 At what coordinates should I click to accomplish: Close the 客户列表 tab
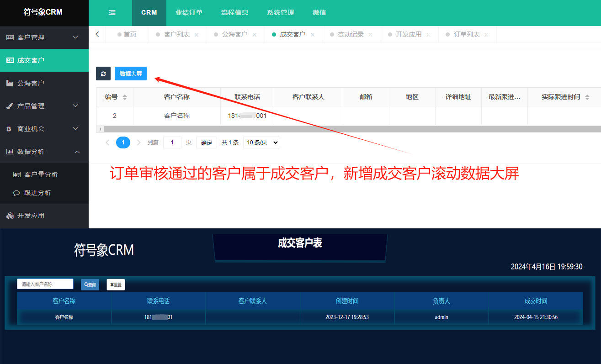pyautogui.click(x=197, y=35)
